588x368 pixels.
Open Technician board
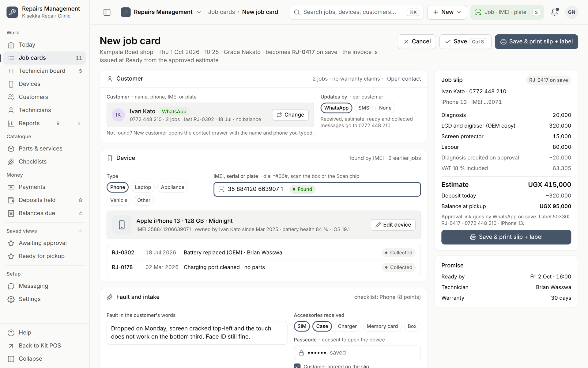coord(45,71)
